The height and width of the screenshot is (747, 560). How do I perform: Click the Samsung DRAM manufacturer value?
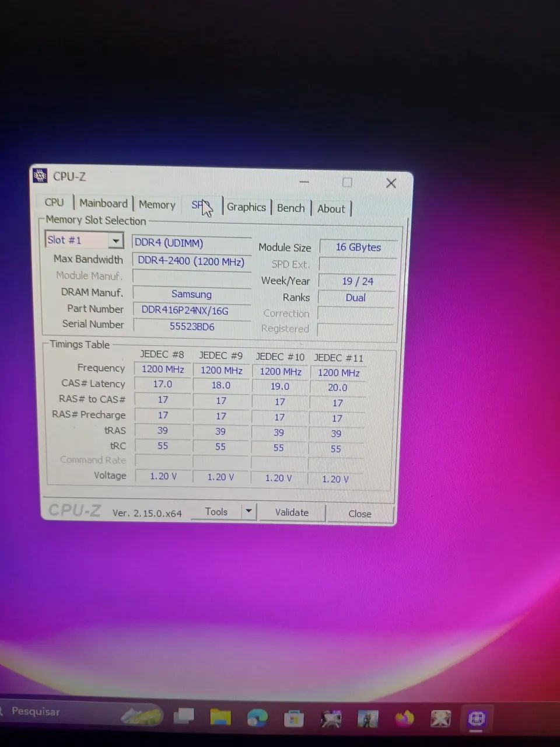pyautogui.click(x=191, y=294)
